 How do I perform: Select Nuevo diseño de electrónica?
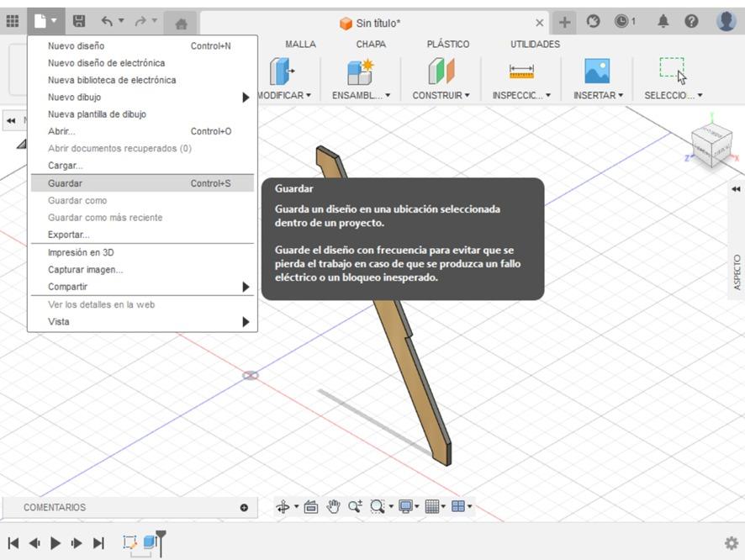(142, 63)
